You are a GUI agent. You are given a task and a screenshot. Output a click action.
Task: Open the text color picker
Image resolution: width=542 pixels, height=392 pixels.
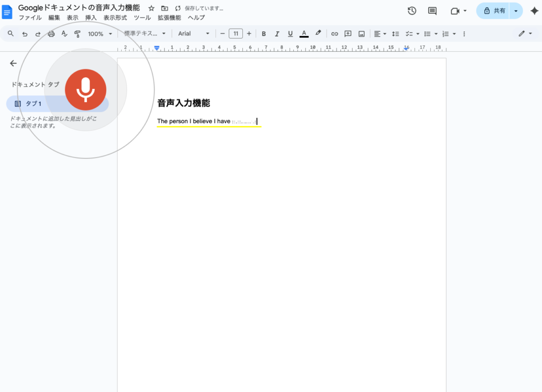[x=304, y=34]
